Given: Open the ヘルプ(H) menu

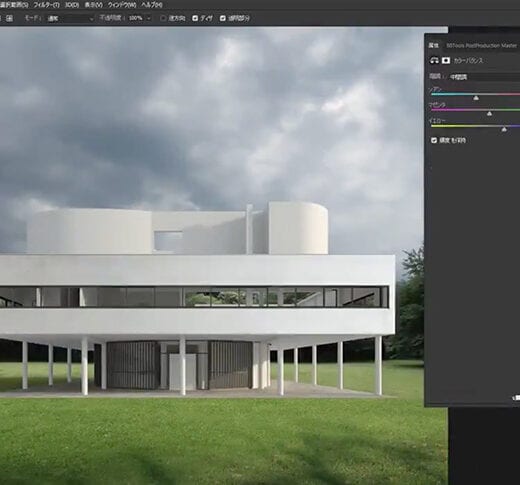Looking at the screenshot, I should pyautogui.click(x=152, y=5).
